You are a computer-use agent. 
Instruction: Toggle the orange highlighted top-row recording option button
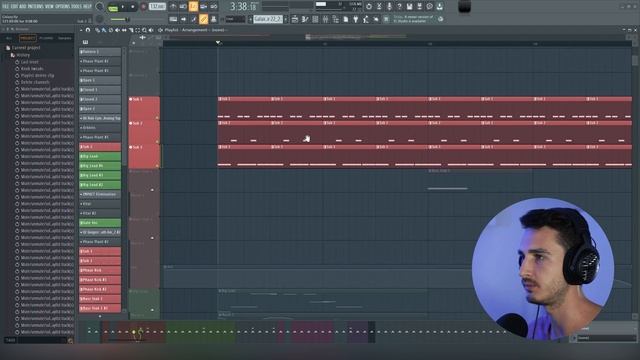[193, 7]
